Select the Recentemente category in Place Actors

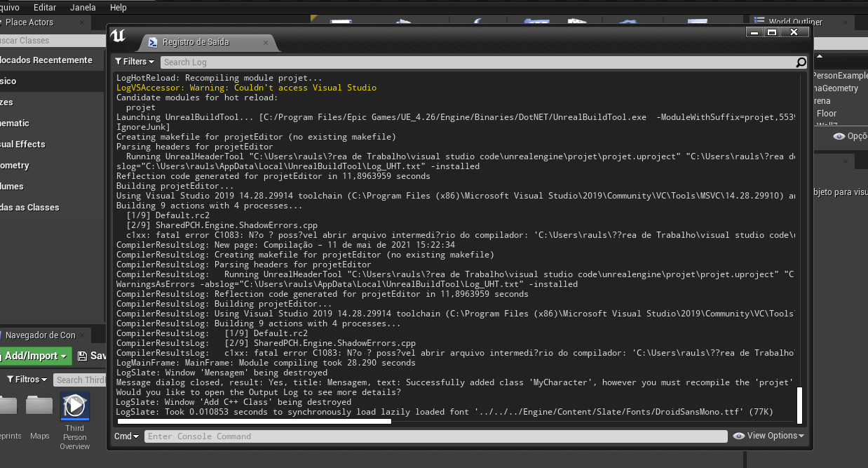tap(52, 60)
